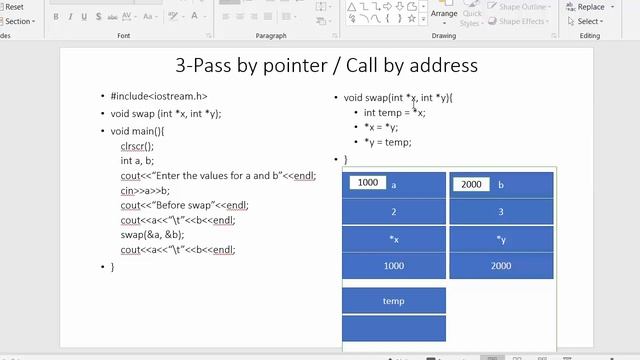The height and width of the screenshot is (360, 640).
Task: Open Character Spacing dropdown arrow
Action: click(135, 17)
